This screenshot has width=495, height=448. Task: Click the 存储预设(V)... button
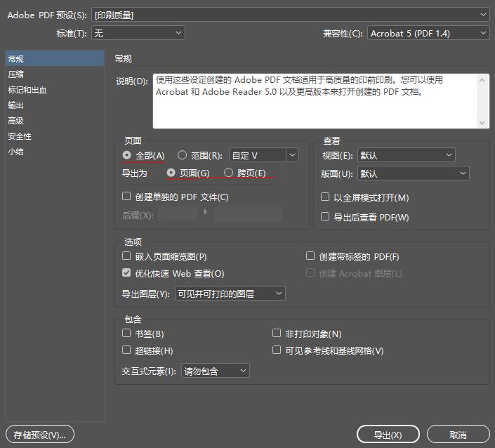[x=40, y=435]
